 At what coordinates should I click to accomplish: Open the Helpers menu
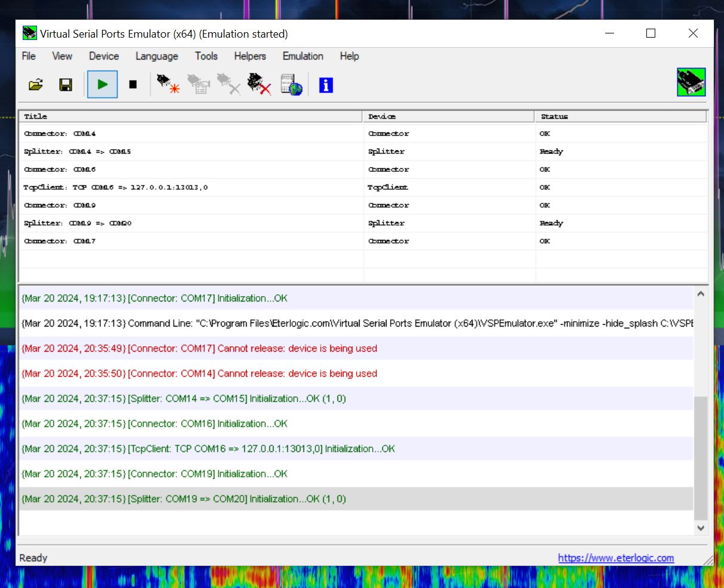tap(250, 56)
